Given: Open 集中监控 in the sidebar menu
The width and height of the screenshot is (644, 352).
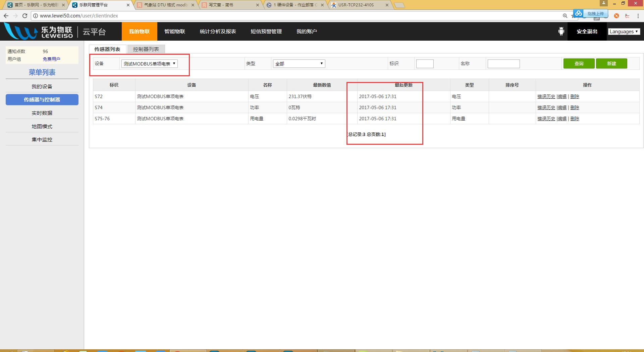Looking at the screenshot, I should tap(42, 139).
